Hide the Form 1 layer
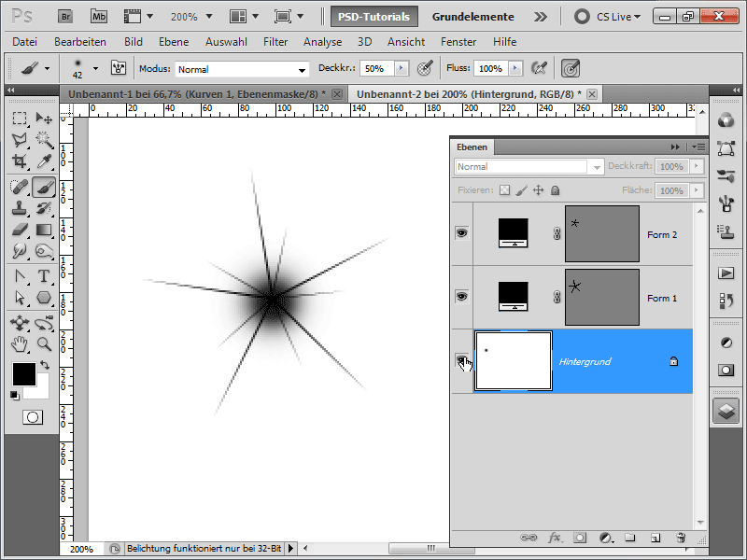This screenshot has height=560, width=747. [x=461, y=296]
